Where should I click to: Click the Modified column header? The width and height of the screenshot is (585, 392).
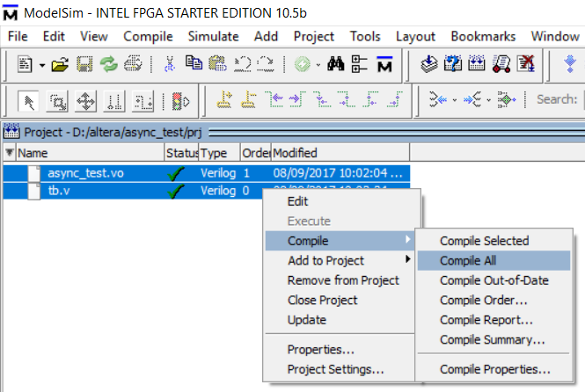(x=297, y=153)
